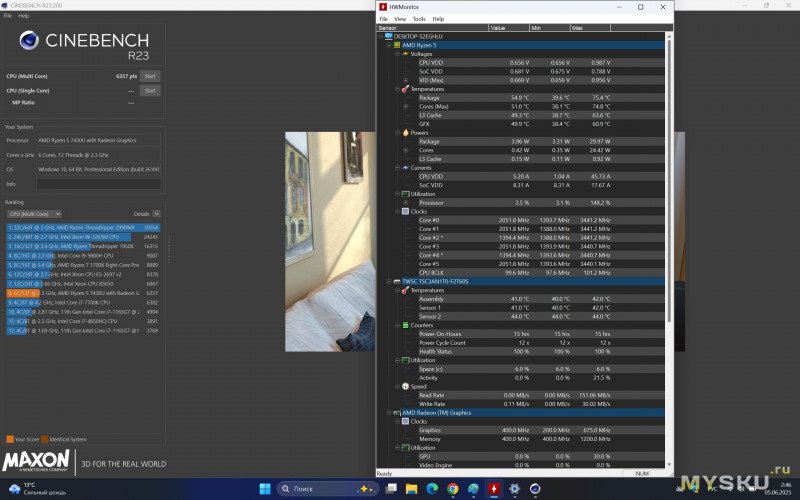Click the Counters icon under the TWSC drive
Screen dimensions: 800x500
tap(405, 325)
